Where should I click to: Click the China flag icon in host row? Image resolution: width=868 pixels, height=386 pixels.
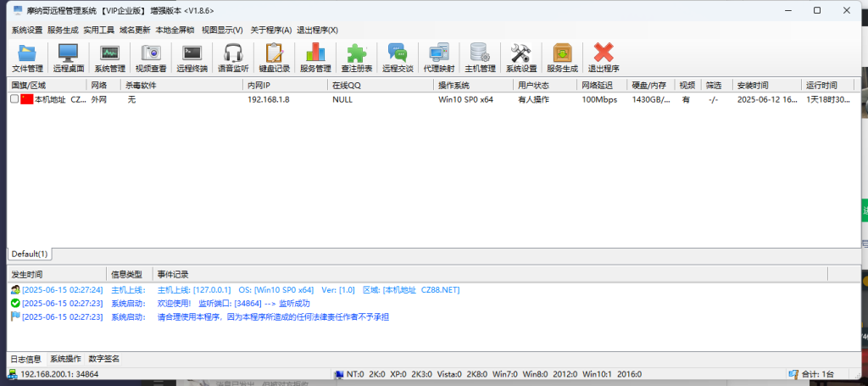point(26,100)
